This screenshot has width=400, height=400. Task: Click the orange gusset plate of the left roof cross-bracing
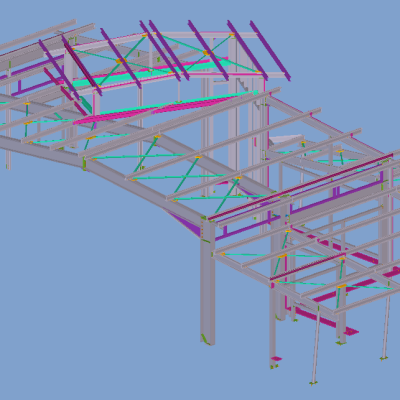(x=121, y=61)
